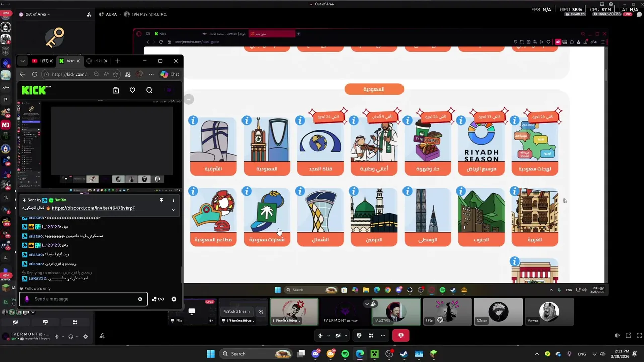The height and width of the screenshot is (362, 644).
Task: Open Edge settings and more menu
Action: pyautogui.click(x=151, y=74)
